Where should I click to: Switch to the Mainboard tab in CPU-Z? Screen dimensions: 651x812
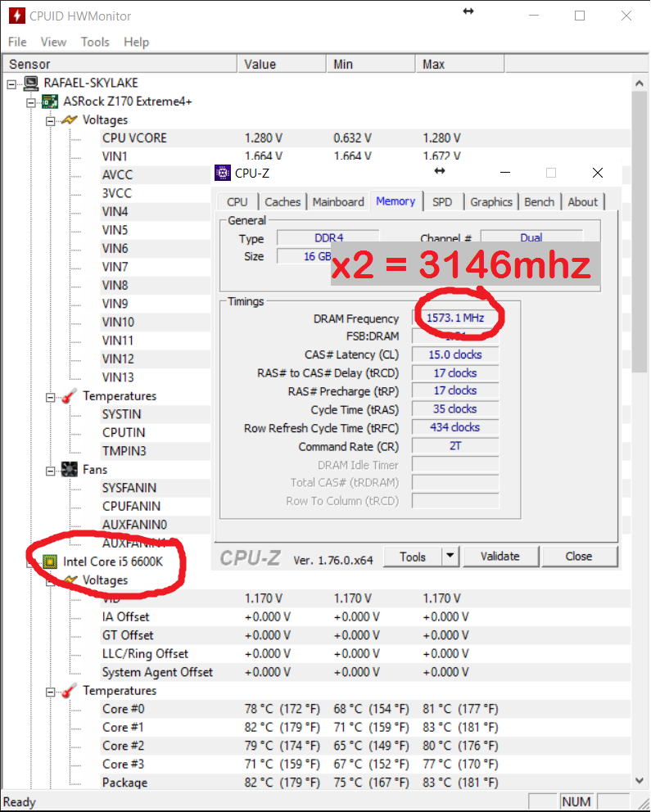click(338, 202)
